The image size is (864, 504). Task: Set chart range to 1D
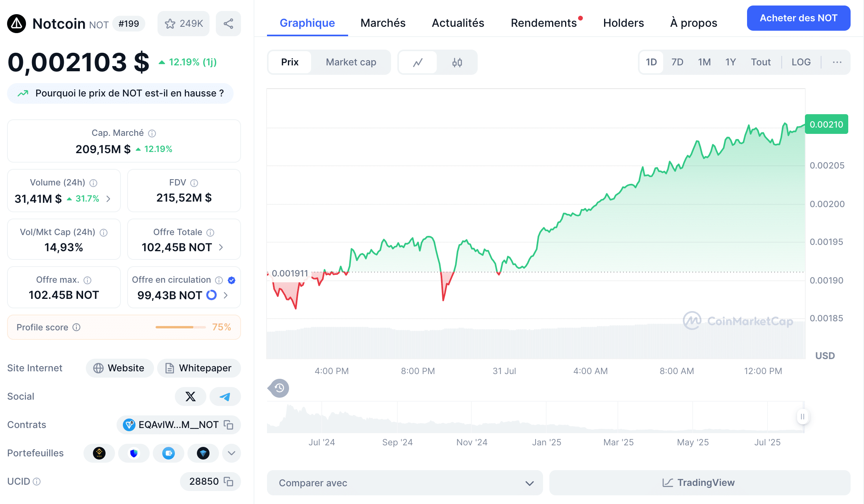pyautogui.click(x=651, y=62)
